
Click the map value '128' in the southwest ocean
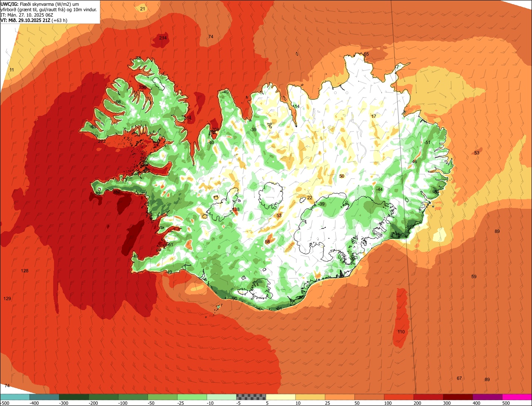click(x=25, y=271)
